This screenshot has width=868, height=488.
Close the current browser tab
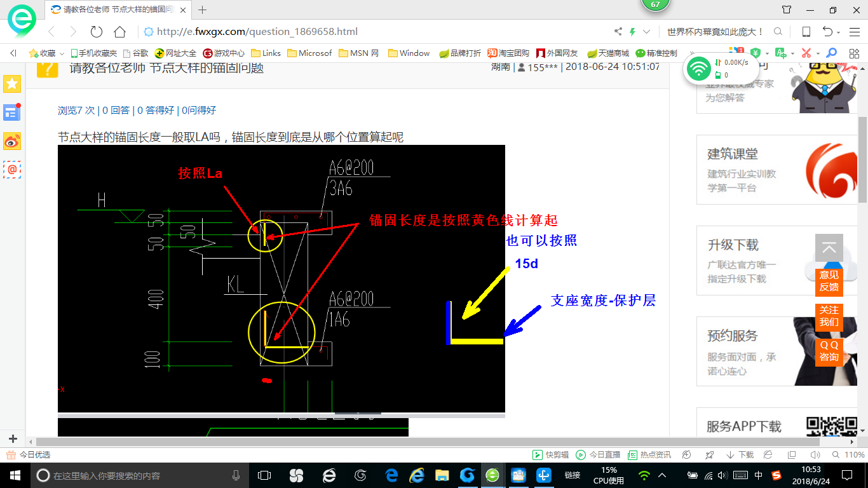(x=184, y=10)
